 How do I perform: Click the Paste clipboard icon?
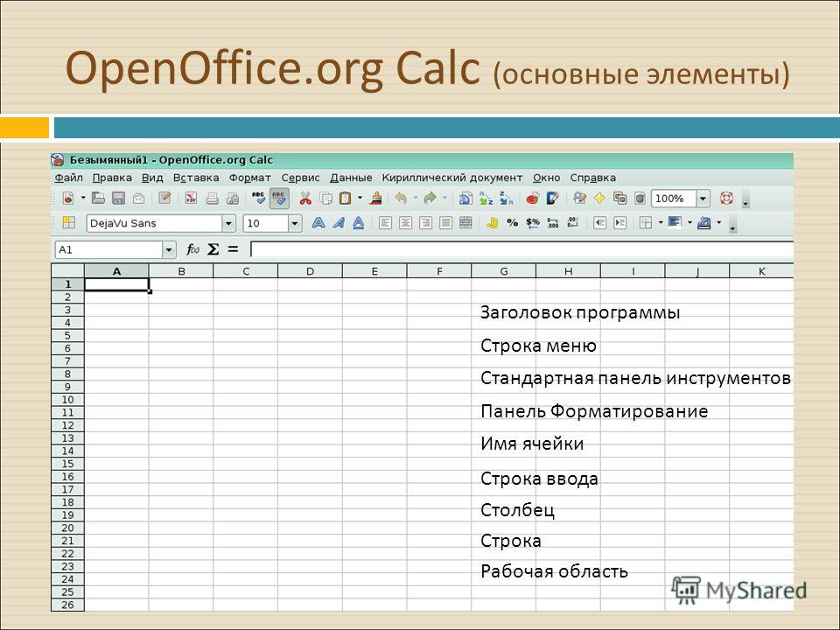tap(346, 199)
